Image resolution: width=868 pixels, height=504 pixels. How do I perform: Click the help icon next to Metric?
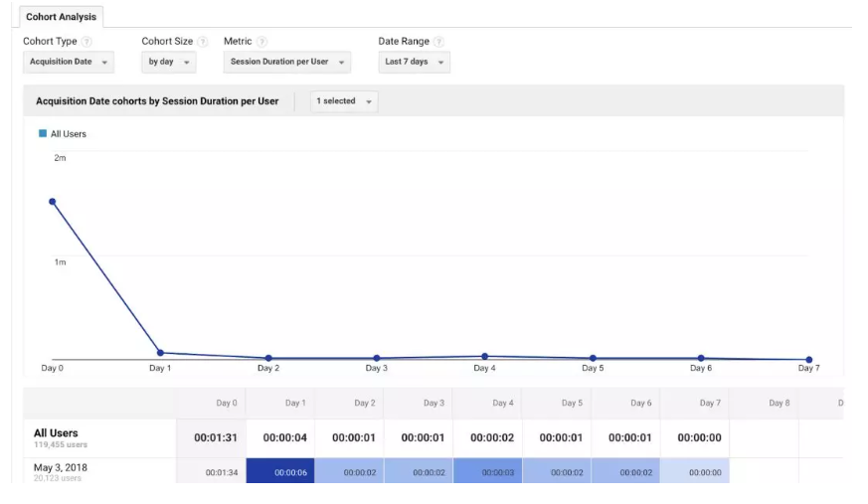click(x=262, y=42)
